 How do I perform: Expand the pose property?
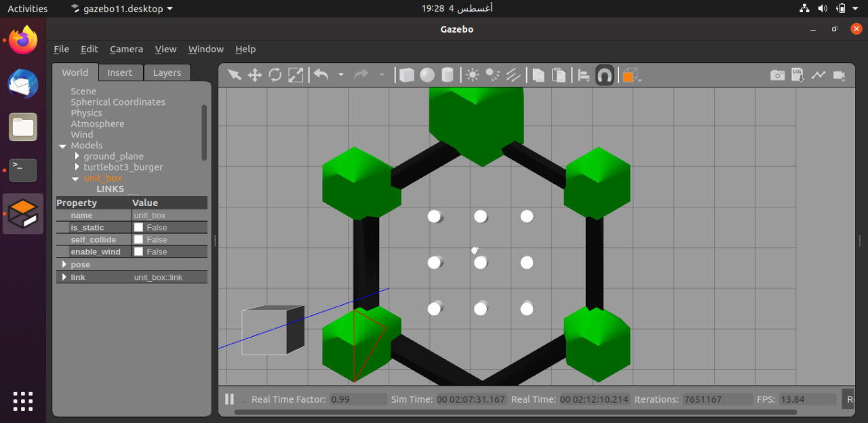point(64,265)
